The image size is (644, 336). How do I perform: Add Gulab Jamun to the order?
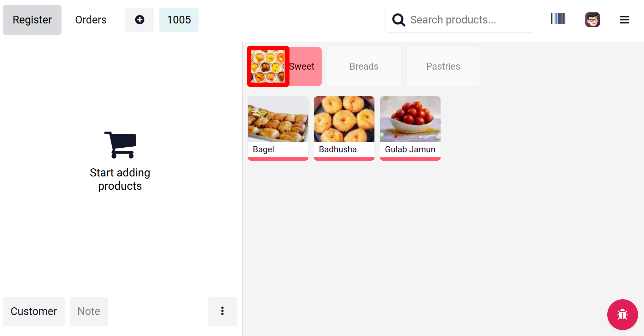410,128
